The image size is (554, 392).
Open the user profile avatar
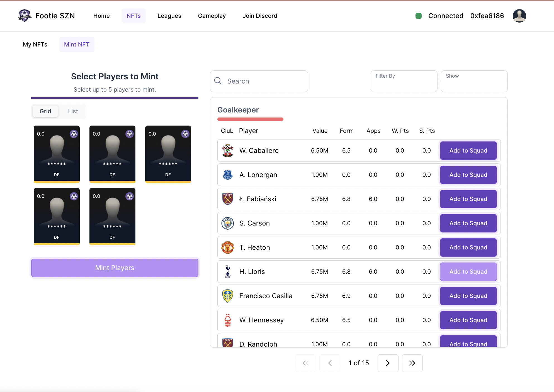coord(519,16)
